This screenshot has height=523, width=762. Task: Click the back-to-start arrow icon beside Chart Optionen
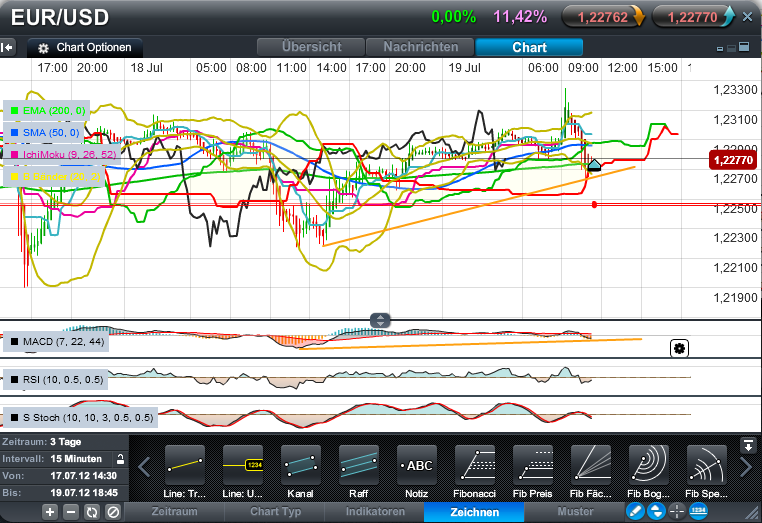click(x=7, y=48)
